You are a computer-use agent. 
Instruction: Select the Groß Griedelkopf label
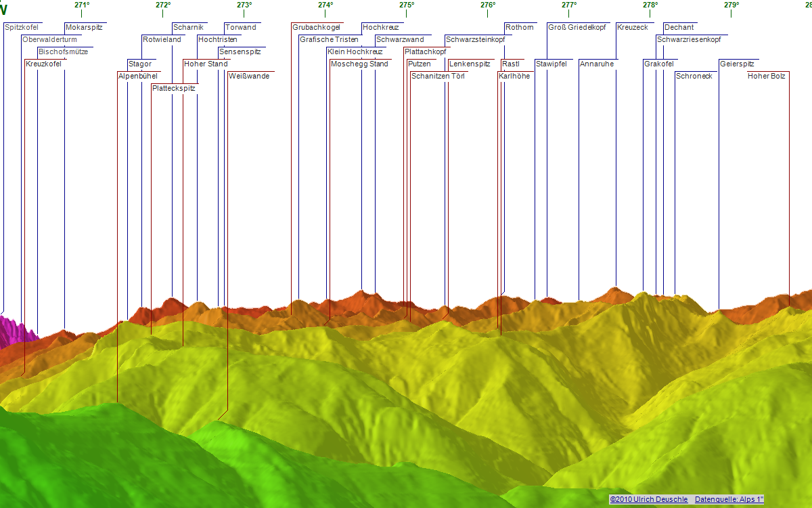(577, 28)
